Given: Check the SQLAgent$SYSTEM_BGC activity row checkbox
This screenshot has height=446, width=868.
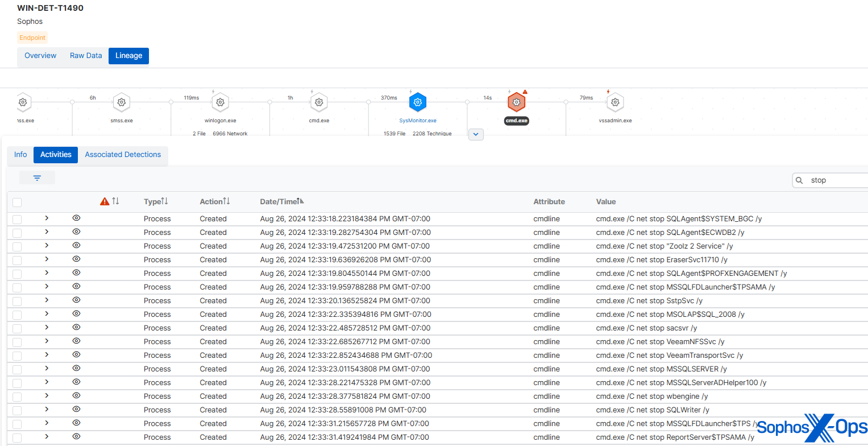Looking at the screenshot, I should coord(16,218).
